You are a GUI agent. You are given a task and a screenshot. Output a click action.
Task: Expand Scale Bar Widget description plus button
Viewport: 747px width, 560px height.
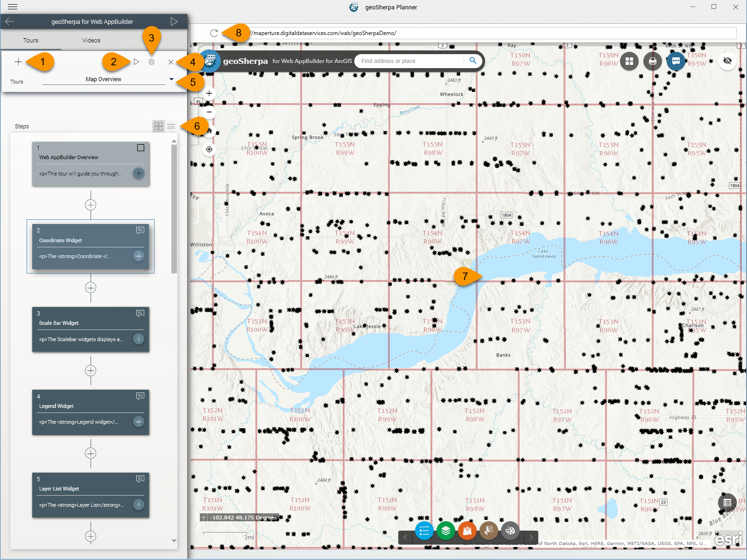coord(139,339)
